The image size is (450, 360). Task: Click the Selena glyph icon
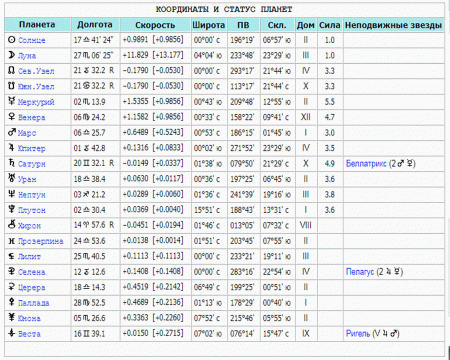pyautogui.click(x=12, y=271)
